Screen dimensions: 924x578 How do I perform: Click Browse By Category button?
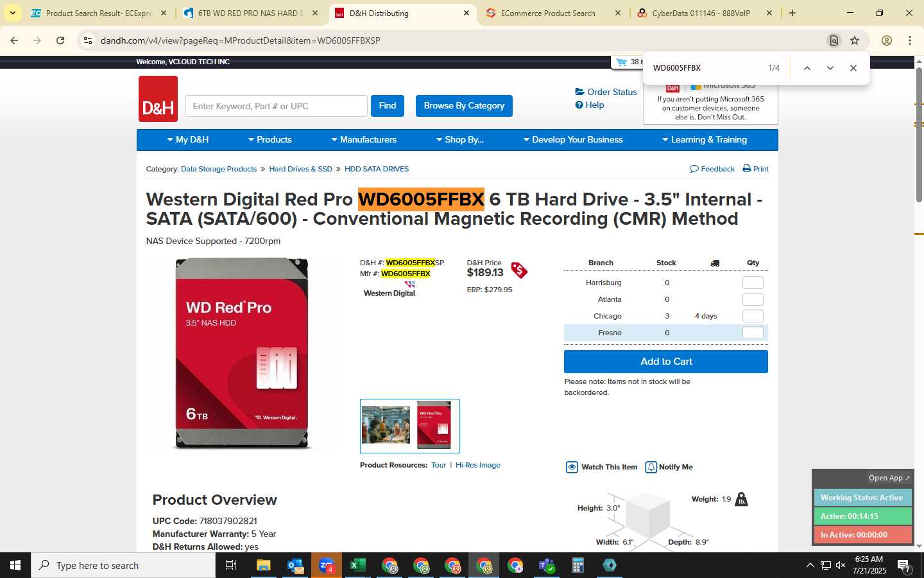pyautogui.click(x=464, y=106)
